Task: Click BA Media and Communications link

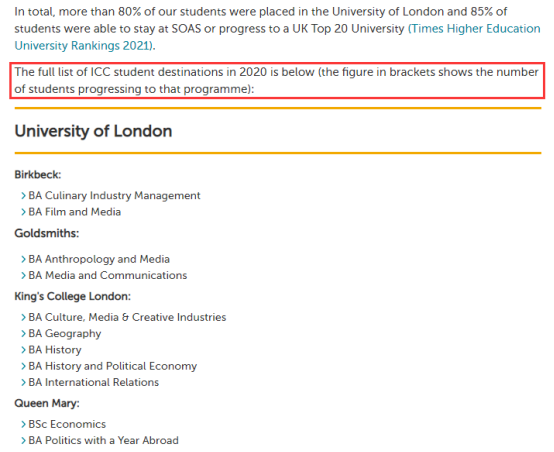Action: 107,275
